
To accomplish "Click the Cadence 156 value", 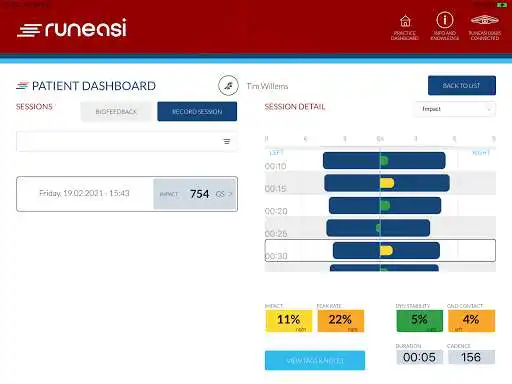I will (471, 357).
